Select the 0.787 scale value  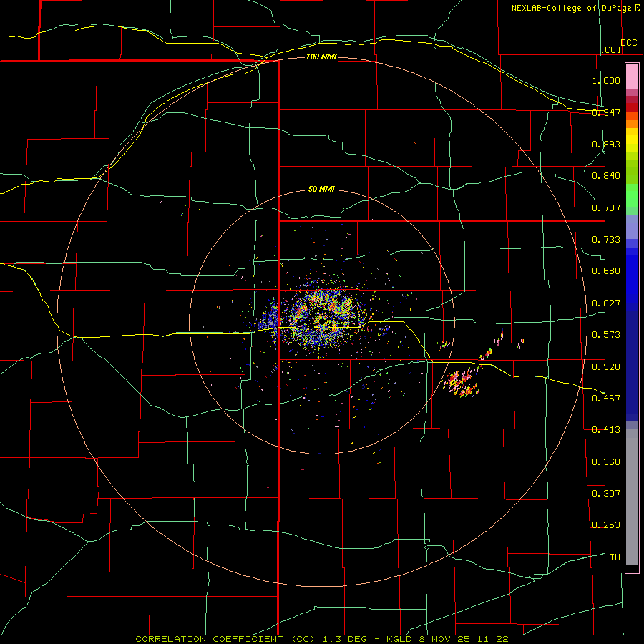606,208
